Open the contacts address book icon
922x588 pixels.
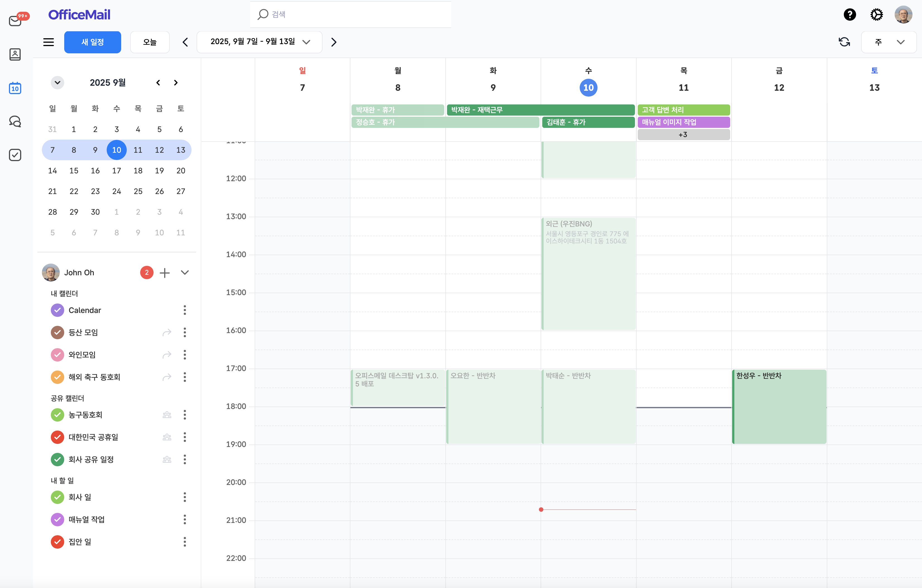point(15,54)
